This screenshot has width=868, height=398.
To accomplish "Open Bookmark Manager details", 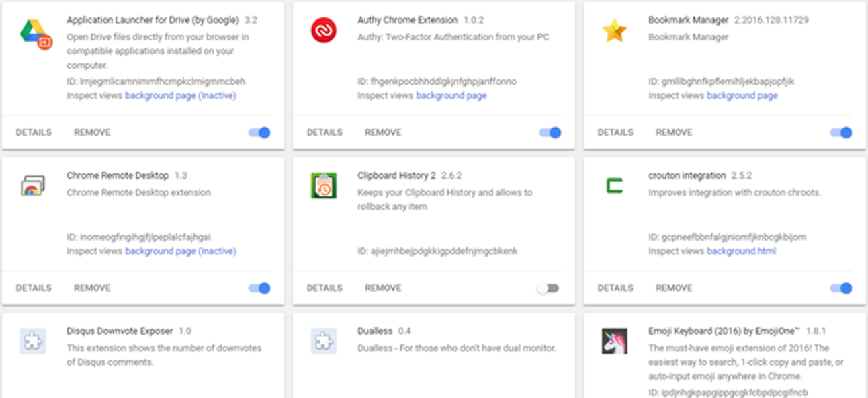I will pos(615,132).
